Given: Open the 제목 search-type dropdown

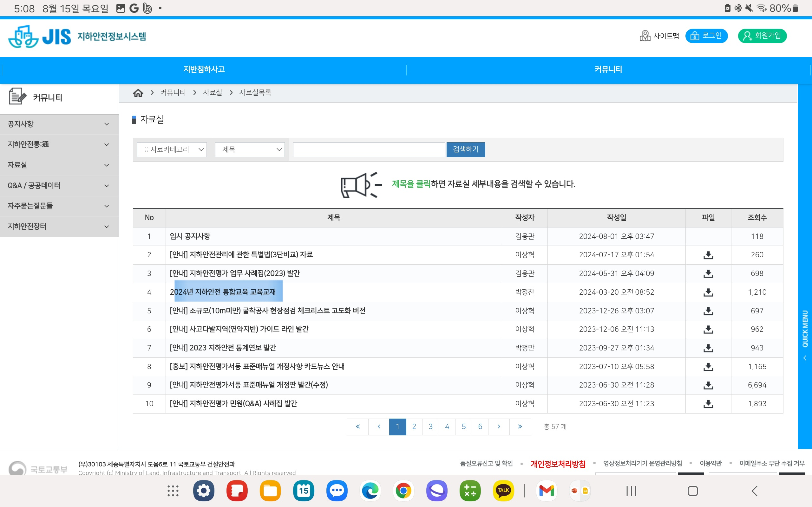Looking at the screenshot, I should [250, 150].
